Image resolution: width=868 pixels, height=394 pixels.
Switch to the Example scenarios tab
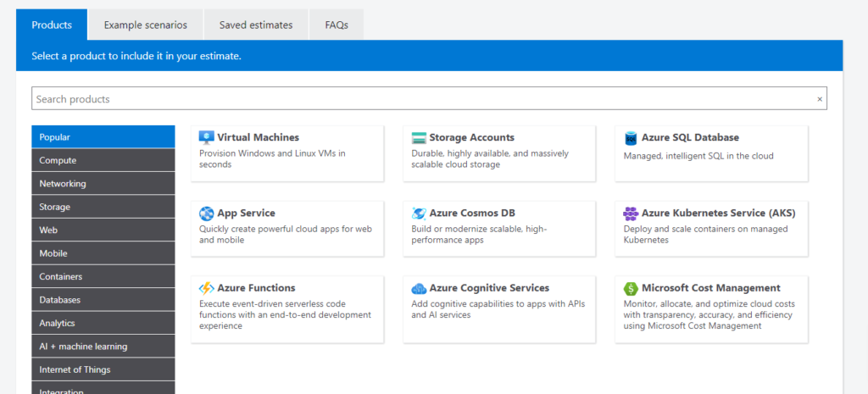click(x=145, y=25)
